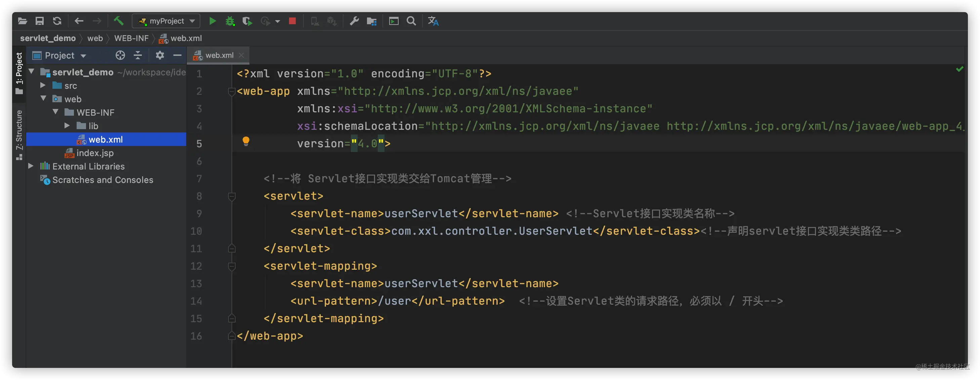Build project with the hammer icon
The image size is (980, 380).
119,21
